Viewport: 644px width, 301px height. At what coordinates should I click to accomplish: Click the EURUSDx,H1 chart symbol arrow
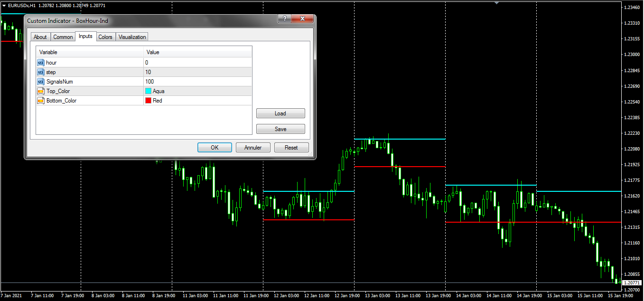[4, 5]
